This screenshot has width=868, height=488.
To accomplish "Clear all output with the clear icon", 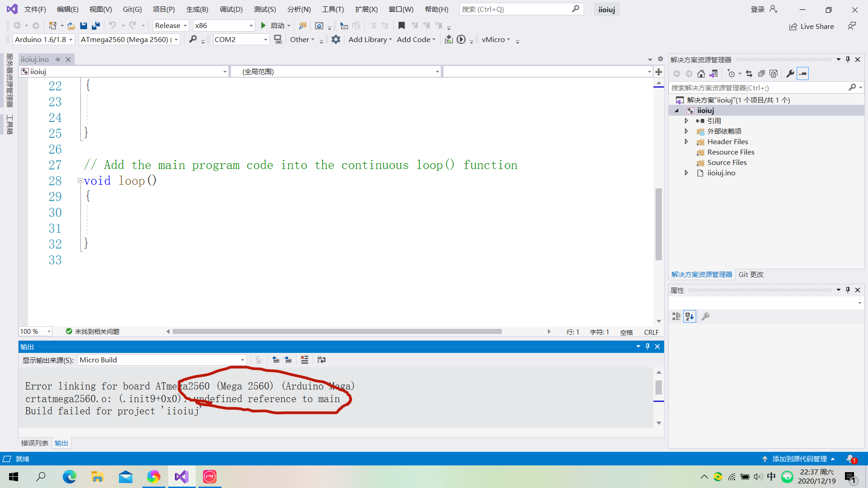I will (x=304, y=360).
